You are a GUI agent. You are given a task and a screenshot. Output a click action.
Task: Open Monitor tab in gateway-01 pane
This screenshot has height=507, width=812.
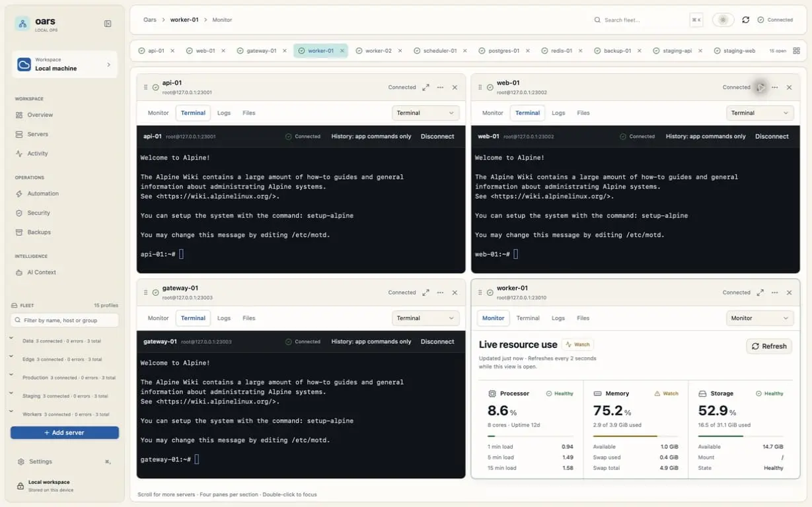(158, 318)
